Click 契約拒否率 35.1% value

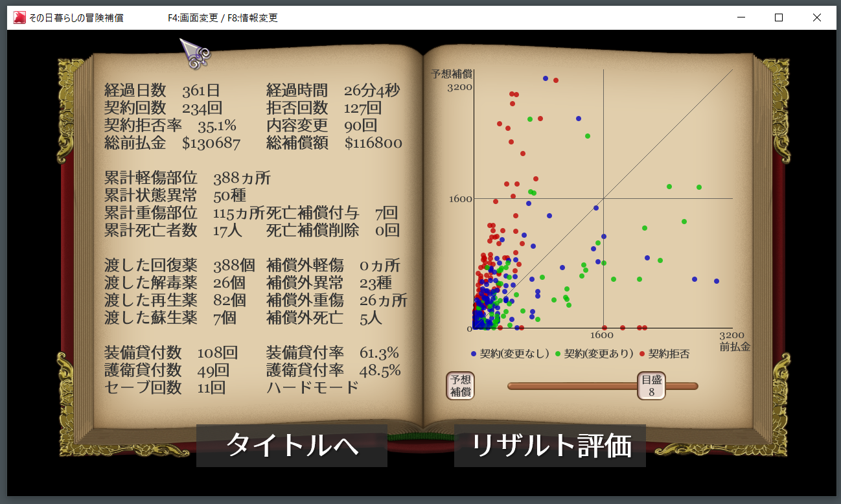(170, 126)
